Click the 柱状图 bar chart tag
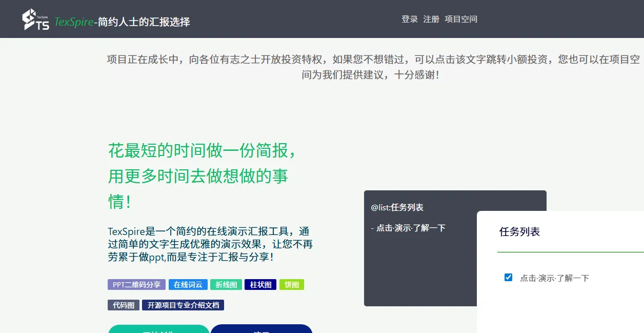The width and height of the screenshot is (644, 333). [260, 284]
